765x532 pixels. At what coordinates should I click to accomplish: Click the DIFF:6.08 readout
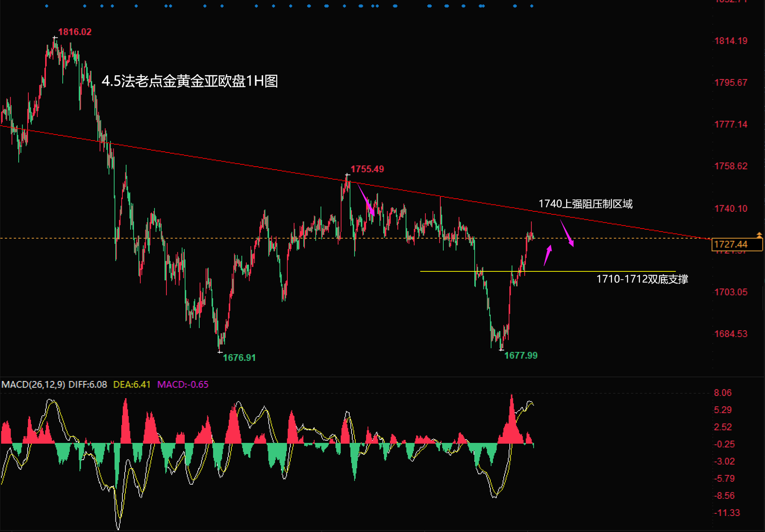[x=88, y=384]
